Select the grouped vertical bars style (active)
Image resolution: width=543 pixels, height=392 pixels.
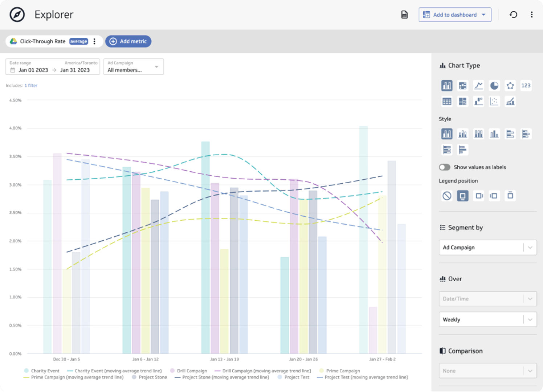point(447,134)
